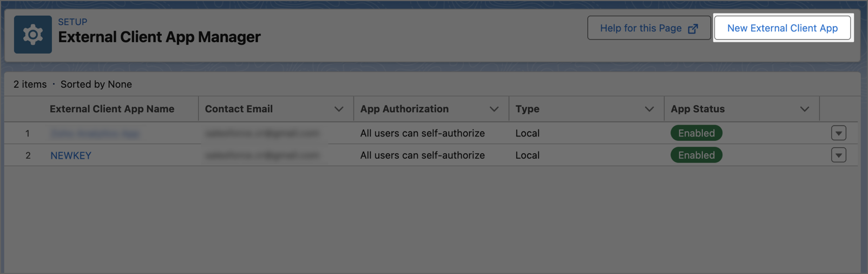Click the 'Local' type cell in row 1
The width and height of the screenshot is (868, 274).
tap(528, 133)
